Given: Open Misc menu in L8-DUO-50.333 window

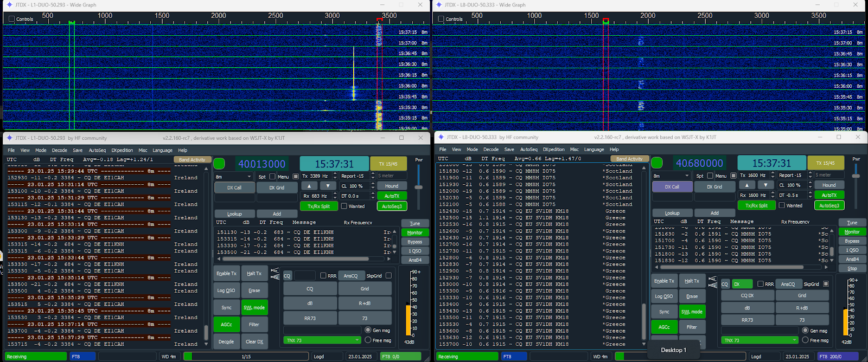Looking at the screenshot, I should [x=575, y=150].
